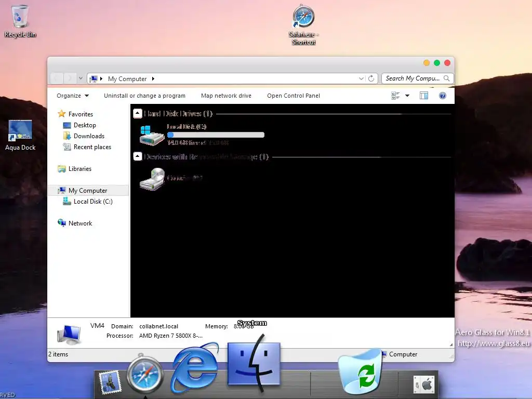Open the Finder System icon in dock

[254, 364]
